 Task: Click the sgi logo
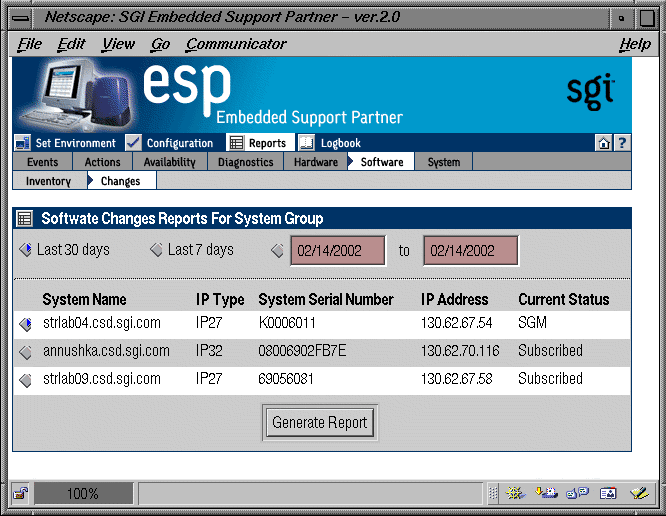point(591,91)
